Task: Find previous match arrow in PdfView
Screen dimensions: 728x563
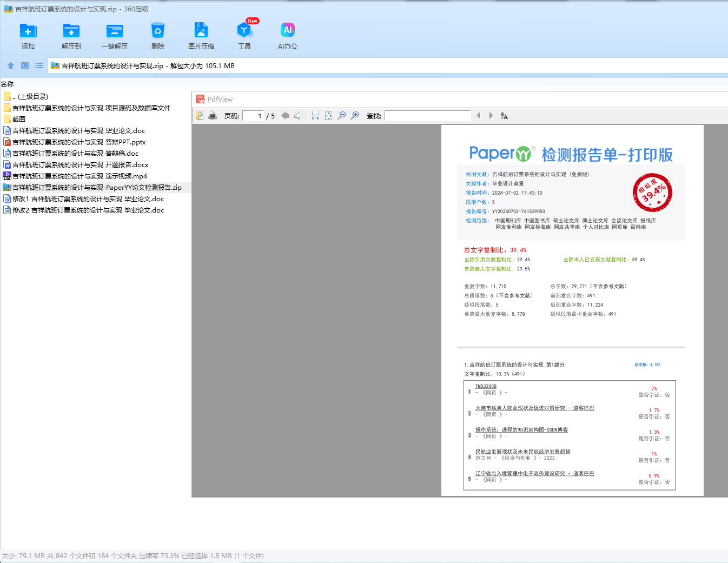Action: click(478, 116)
